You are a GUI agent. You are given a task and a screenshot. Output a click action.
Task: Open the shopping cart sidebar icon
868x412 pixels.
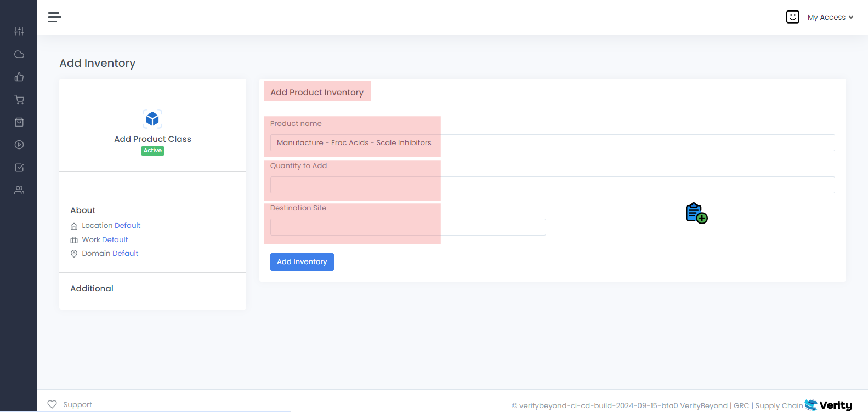(x=19, y=100)
